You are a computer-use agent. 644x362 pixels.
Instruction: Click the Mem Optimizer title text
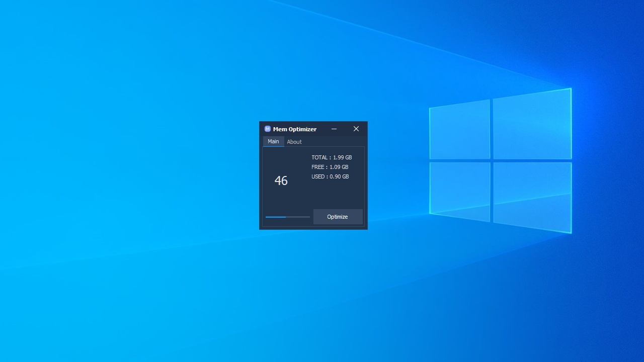(x=295, y=129)
